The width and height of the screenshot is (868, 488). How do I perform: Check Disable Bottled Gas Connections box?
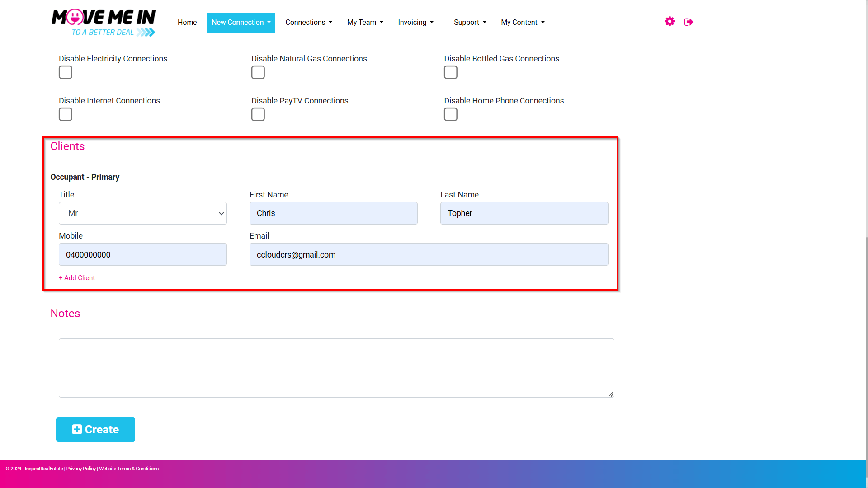[451, 72]
